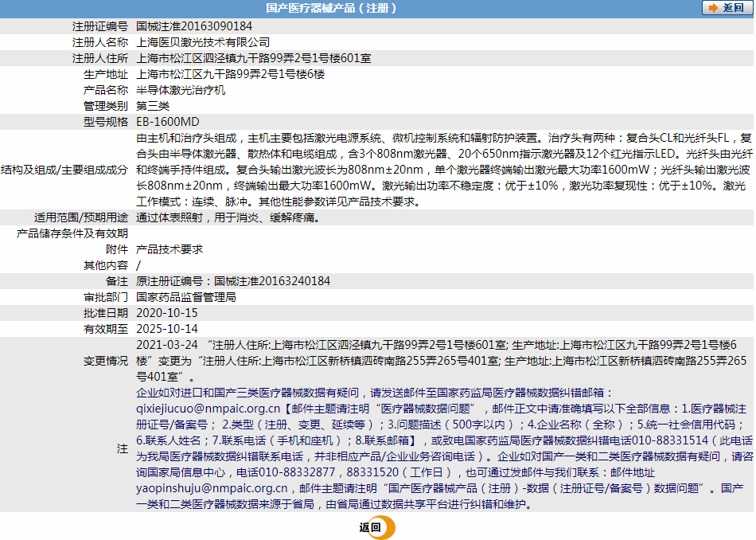Click the 返回 button below the table
Image resolution: width=756 pixels, height=540 pixels.
(376, 527)
